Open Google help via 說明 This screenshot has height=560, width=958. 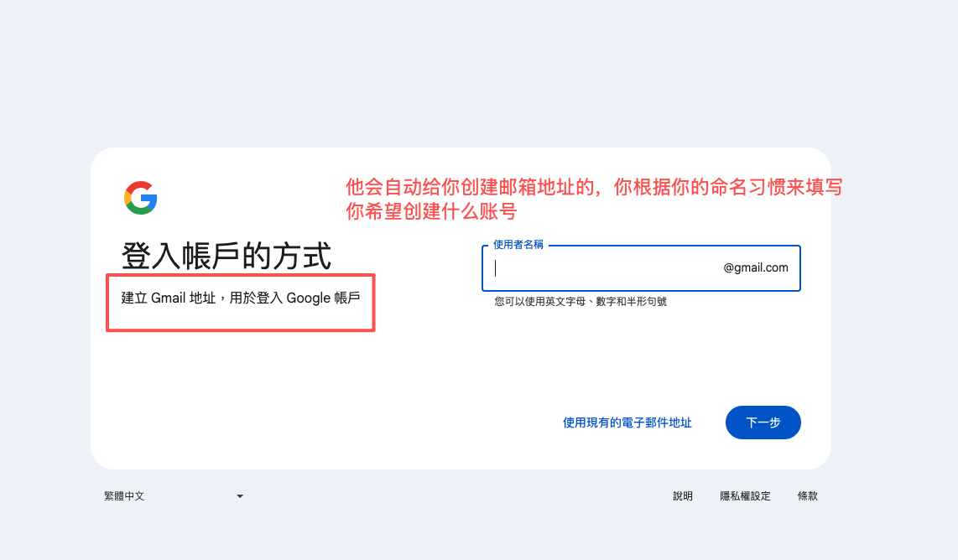pos(682,495)
